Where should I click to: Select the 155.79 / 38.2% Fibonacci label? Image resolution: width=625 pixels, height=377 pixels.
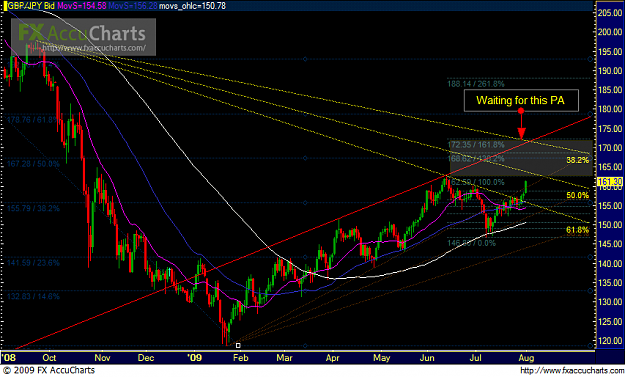click(x=33, y=208)
